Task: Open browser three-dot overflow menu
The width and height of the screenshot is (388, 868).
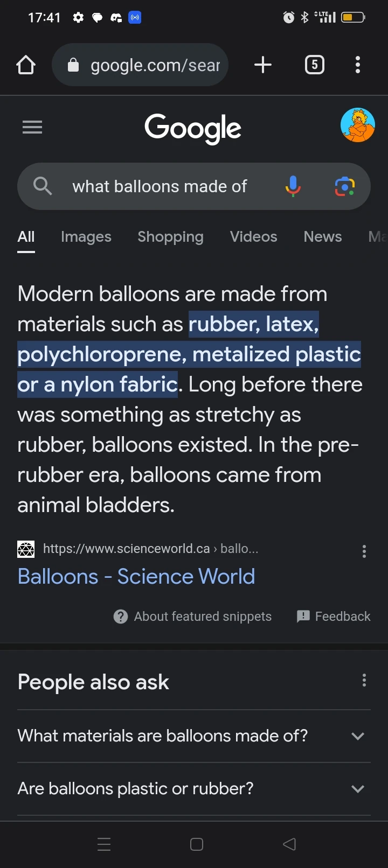Action: pyautogui.click(x=358, y=65)
